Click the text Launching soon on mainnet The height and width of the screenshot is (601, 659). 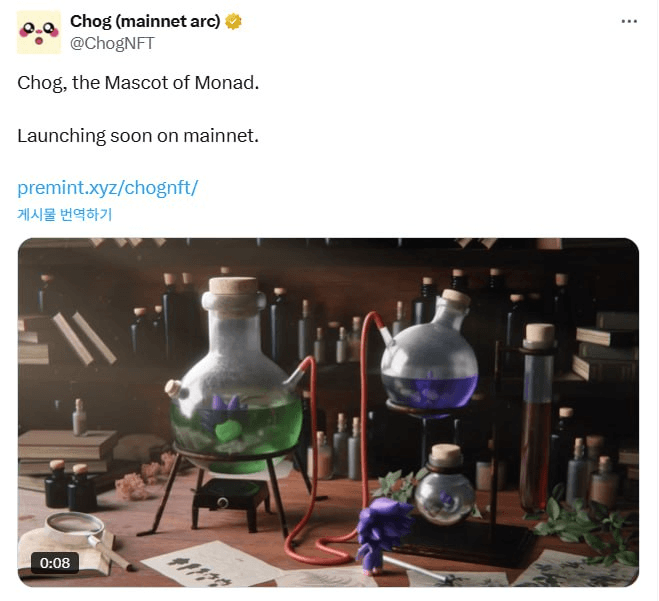click(x=138, y=136)
